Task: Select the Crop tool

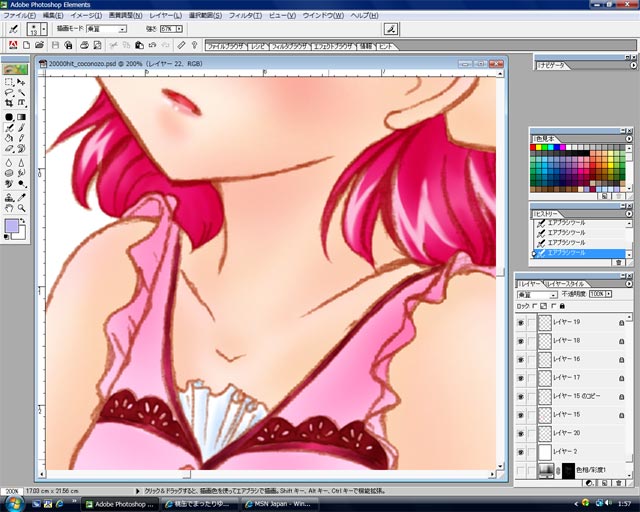Action: (9, 103)
